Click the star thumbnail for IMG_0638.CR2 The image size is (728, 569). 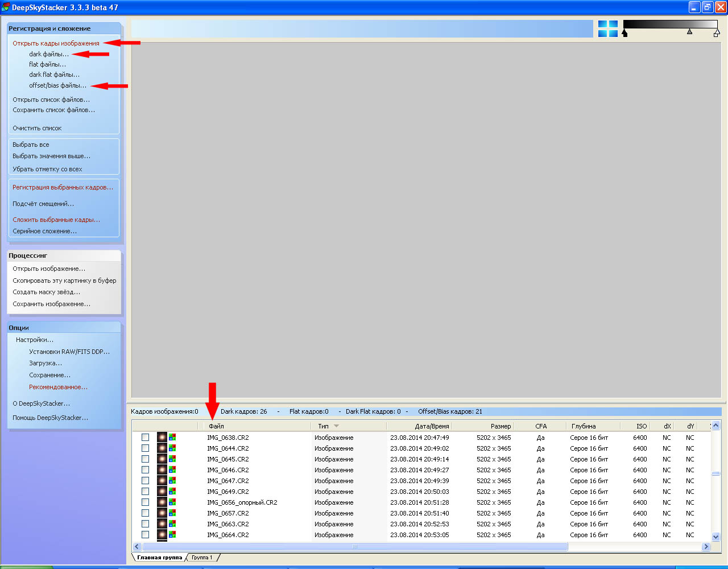pyautogui.click(x=162, y=438)
